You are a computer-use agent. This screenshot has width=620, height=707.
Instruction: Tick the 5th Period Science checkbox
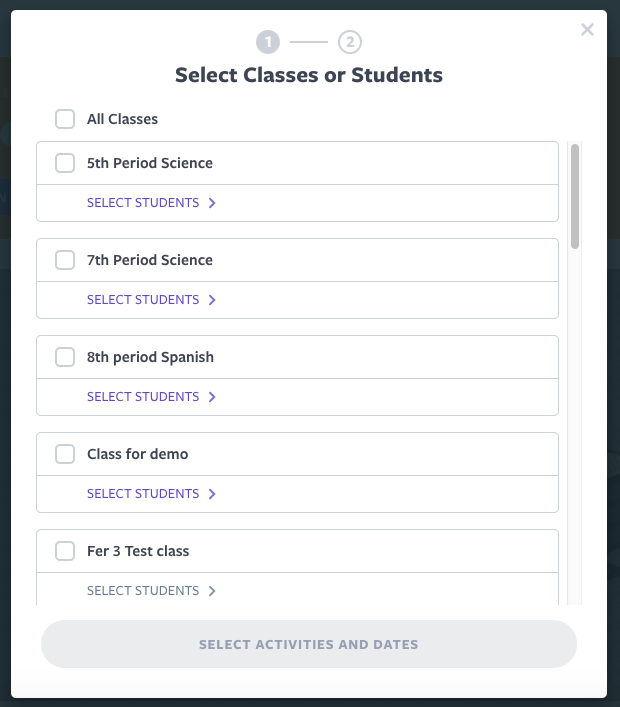pyautogui.click(x=65, y=163)
